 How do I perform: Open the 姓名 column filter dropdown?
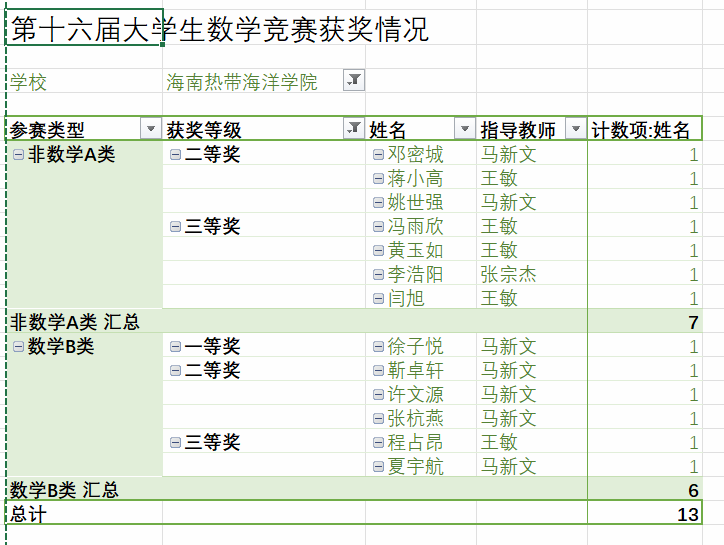(x=464, y=129)
